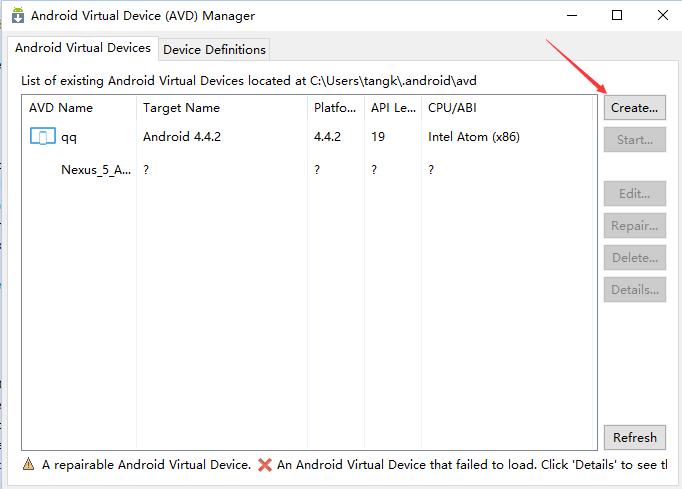Click the Start... button

(635, 140)
